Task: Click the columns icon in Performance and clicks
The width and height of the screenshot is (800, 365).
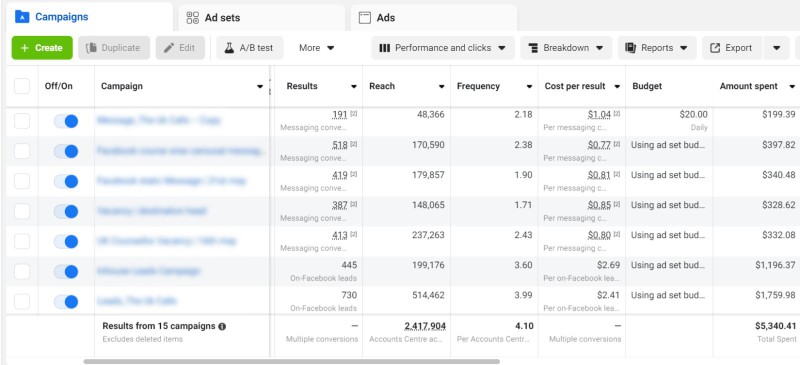Action: pos(385,48)
